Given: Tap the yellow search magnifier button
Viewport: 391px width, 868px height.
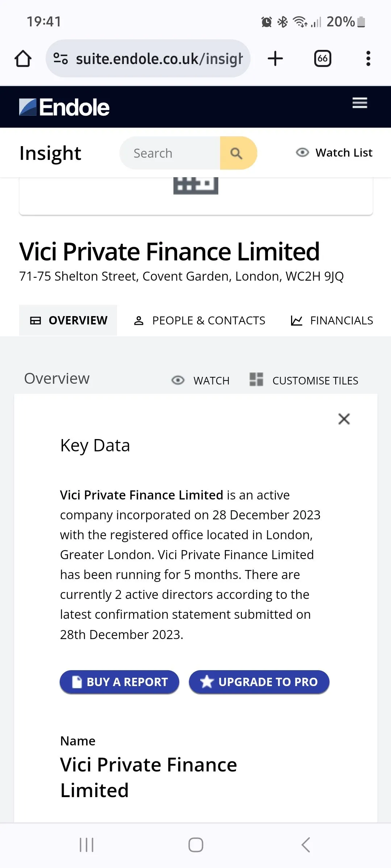Looking at the screenshot, I should [237, 153].
